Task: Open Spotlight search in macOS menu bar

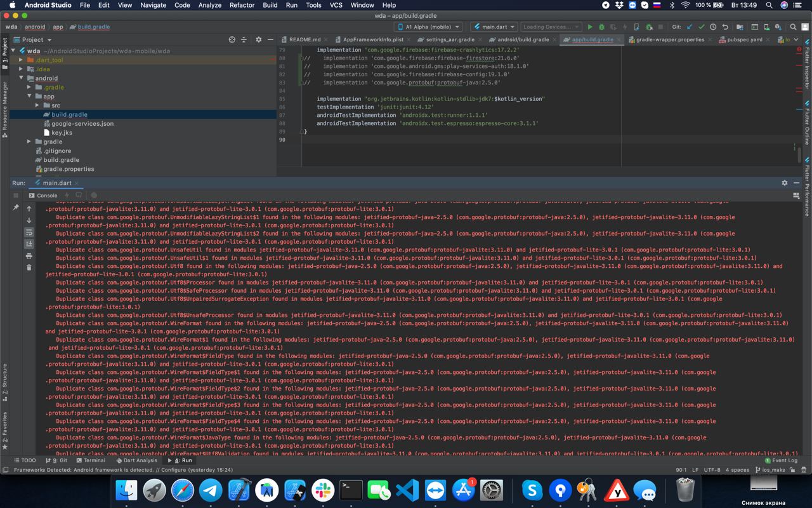Action: pos(769,5)
